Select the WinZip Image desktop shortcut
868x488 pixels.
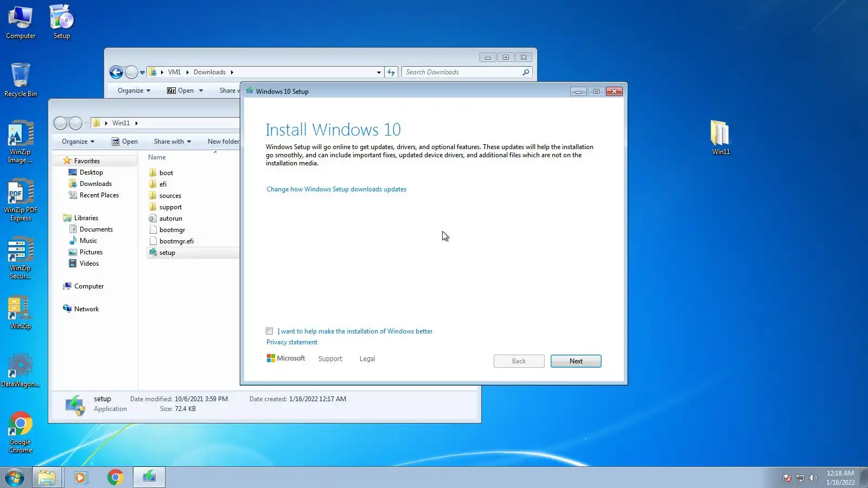tap(21, 142)
